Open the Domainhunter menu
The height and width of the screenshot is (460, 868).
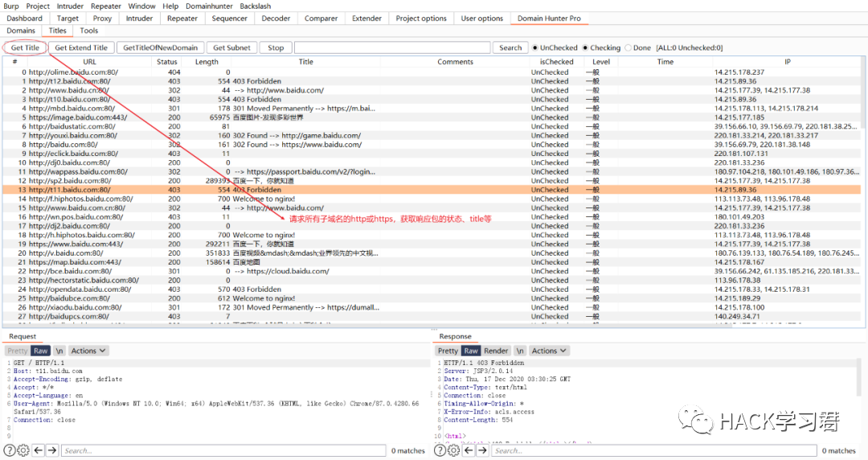coord(209,6)
